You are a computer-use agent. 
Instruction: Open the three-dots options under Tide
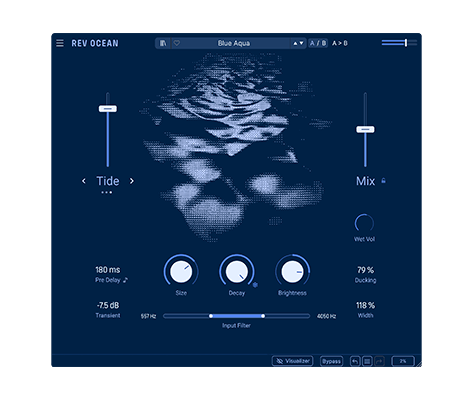coord(107,192)
